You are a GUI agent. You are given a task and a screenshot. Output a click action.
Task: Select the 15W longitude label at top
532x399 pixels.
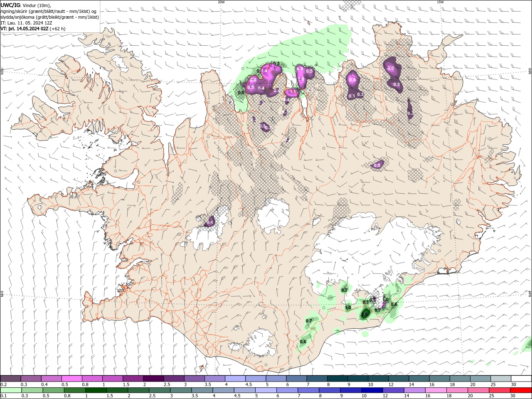pyautogui.click(x=440, y=2)
